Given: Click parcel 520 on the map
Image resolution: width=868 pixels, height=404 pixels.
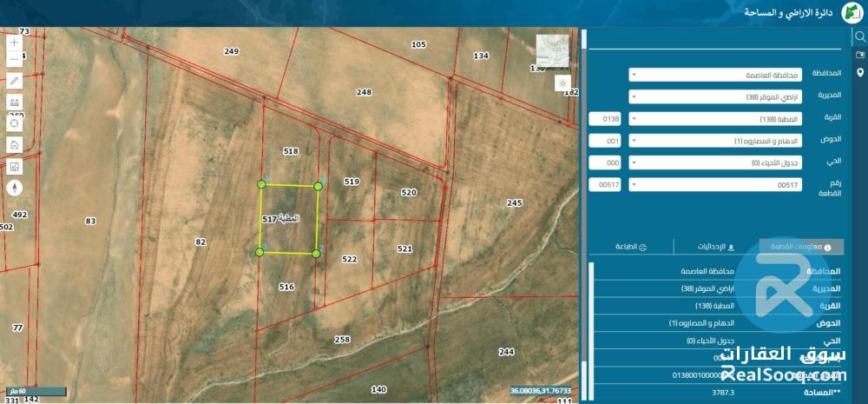Looking at the screenshot, I should pos(409,192).
